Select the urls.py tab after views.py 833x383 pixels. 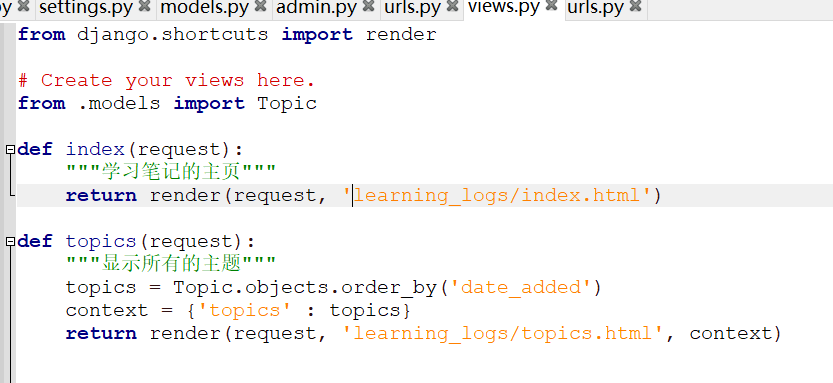596,7
